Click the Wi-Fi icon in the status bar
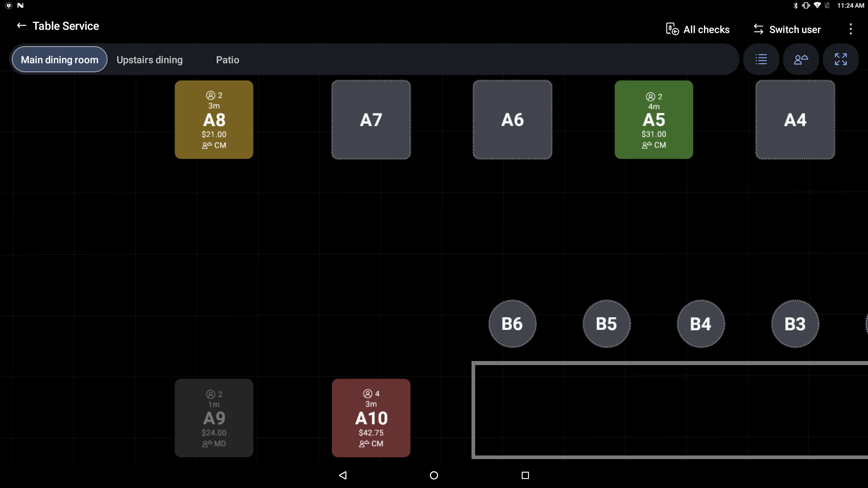The image size is (868, 488). (817, 5)
